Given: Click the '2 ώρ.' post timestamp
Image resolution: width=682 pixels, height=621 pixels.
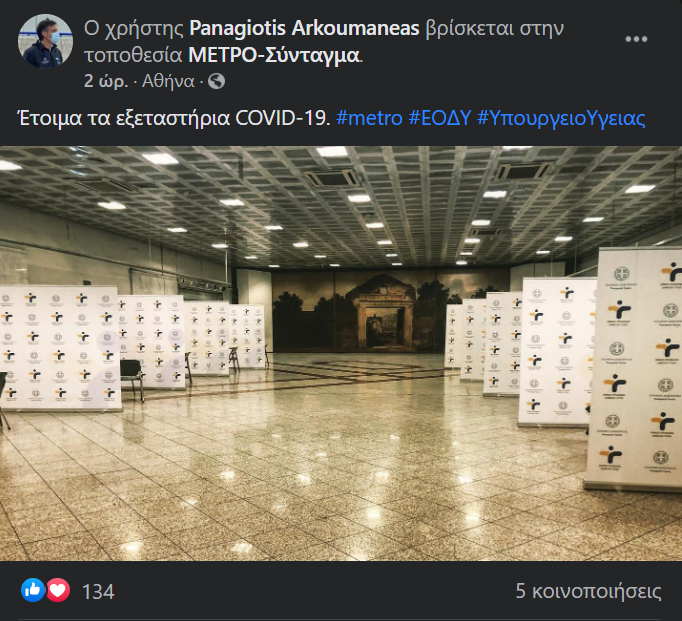Looking at the screenshot, I should (x=106, y=81).
